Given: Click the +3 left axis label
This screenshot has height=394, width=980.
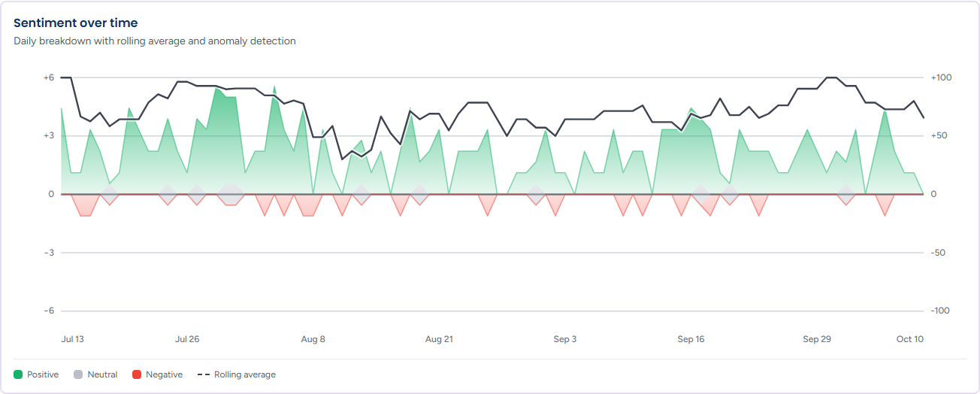Looking at the screenshot, I should [x=48, y=136].
